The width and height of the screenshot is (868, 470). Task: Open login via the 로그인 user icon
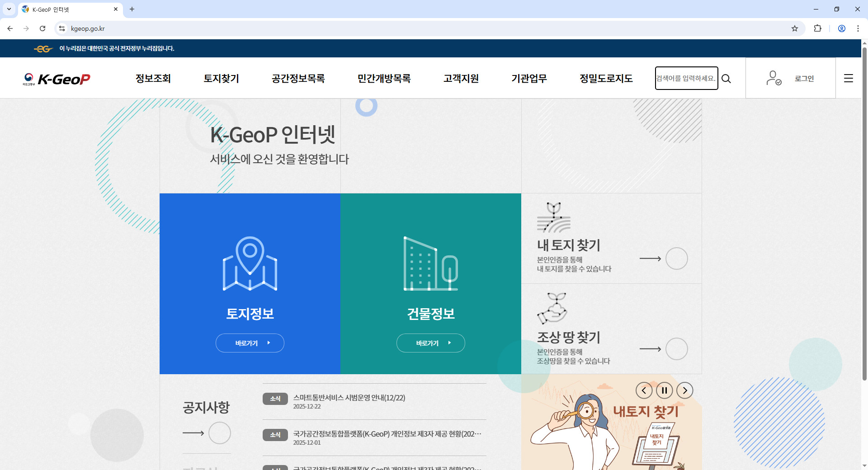[x=773, y=78]
